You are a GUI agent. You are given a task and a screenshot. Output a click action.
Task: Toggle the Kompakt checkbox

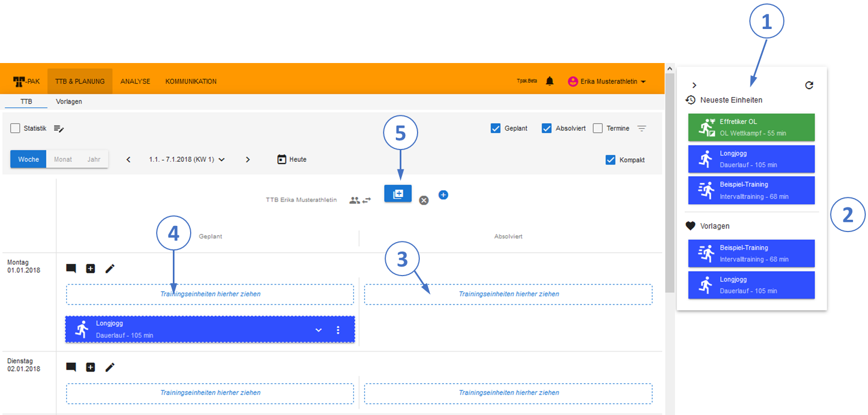coord(610,160)
